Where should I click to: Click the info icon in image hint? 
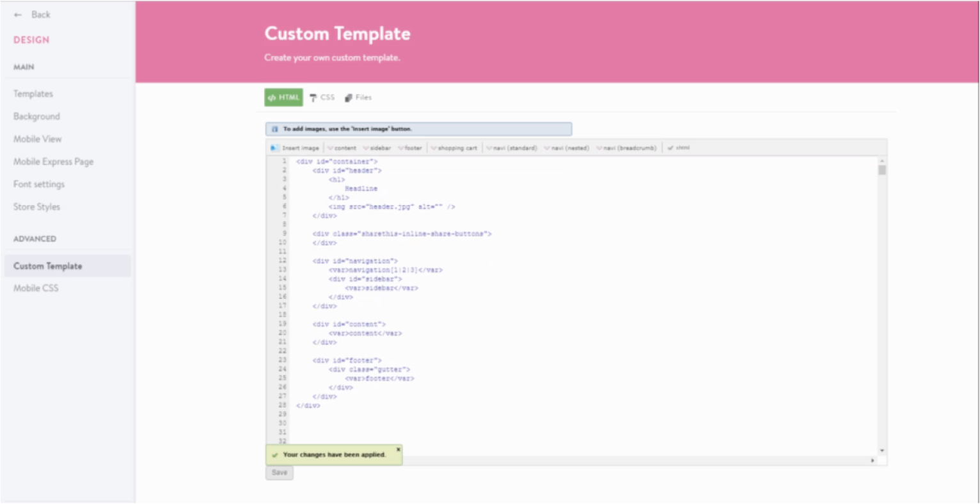(274, 129)
